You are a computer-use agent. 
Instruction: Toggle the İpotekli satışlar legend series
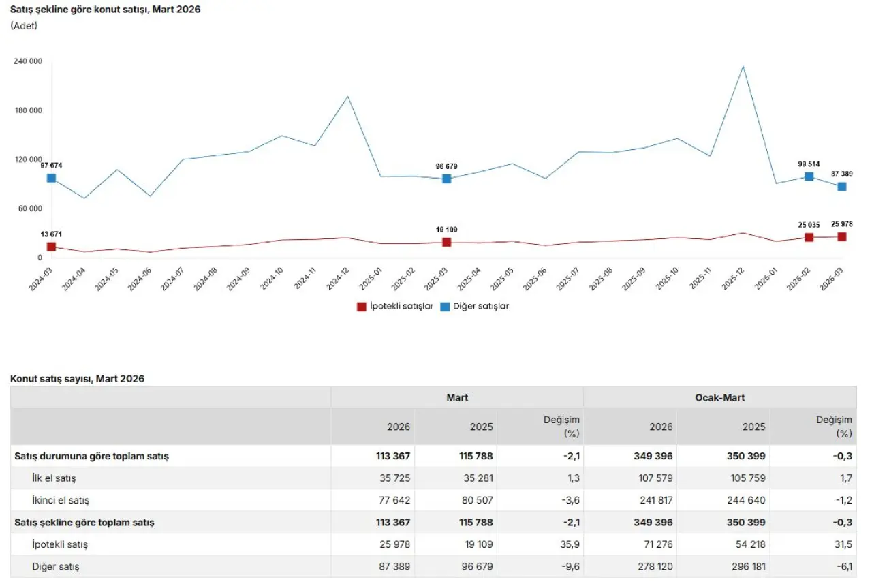click(405, 307)
